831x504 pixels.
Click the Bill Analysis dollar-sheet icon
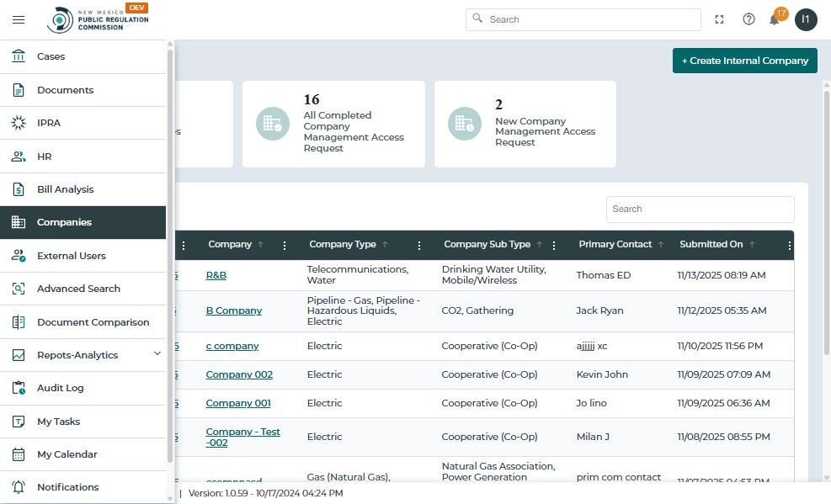click(19, 189)
